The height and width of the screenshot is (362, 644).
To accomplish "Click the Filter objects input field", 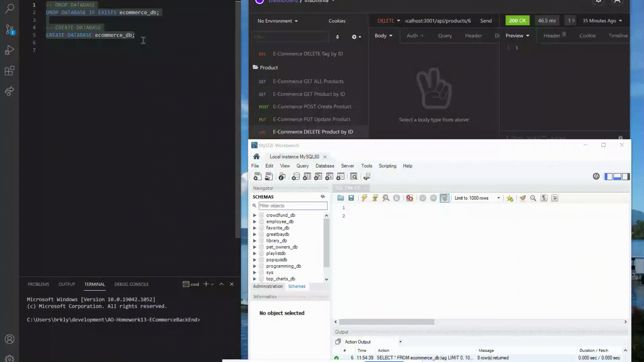I will click(x=292, y=206).
